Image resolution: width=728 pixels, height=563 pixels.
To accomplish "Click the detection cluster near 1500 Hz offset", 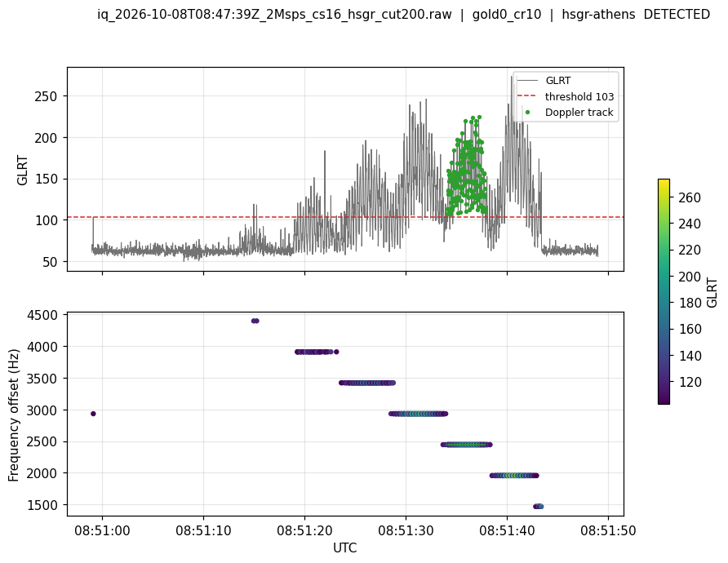I will [539, 507].
